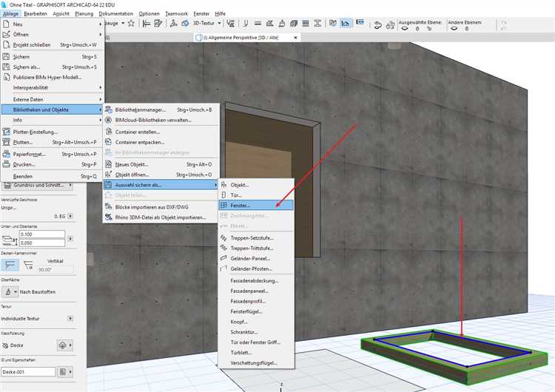Click the Sichern disk icon in menu
The height and width of the screenshot is (392, 555).
(x=6, y=56)
